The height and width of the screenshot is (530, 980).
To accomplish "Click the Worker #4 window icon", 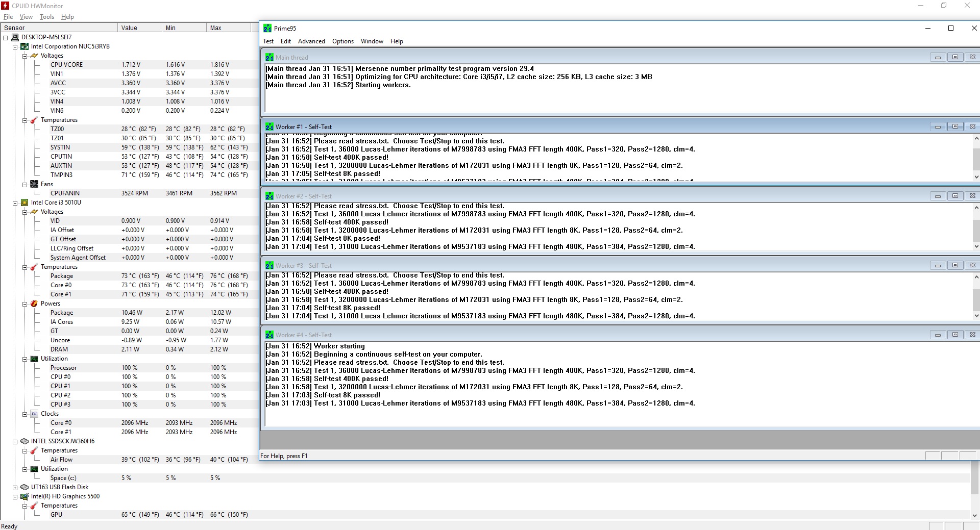I will pyautogui.click(x=269, y=335).
